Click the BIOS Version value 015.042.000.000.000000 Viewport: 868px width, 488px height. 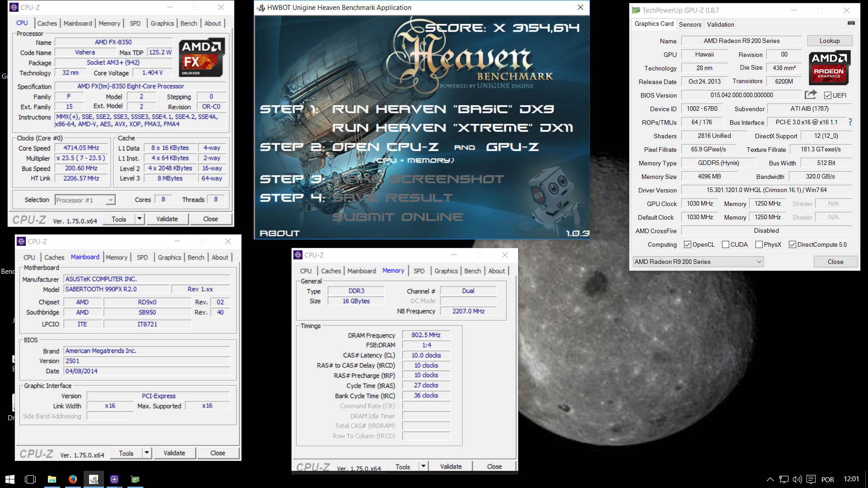coord(741,95)
